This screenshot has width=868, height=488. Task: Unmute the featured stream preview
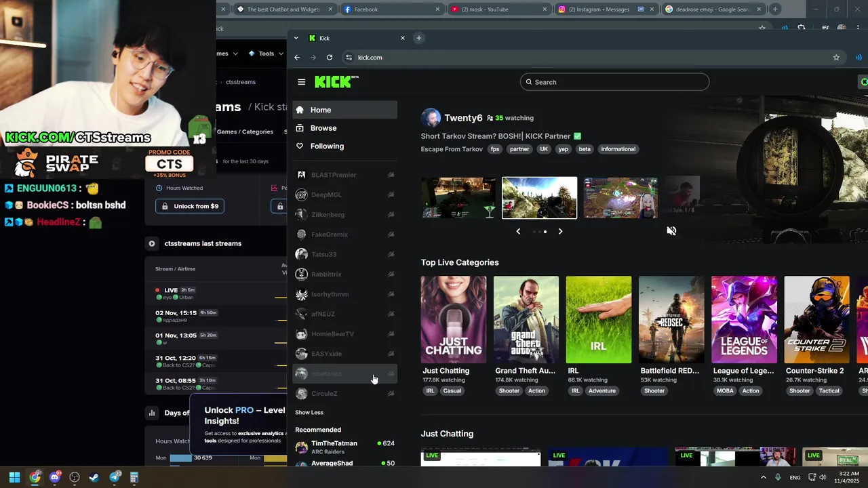671,230
